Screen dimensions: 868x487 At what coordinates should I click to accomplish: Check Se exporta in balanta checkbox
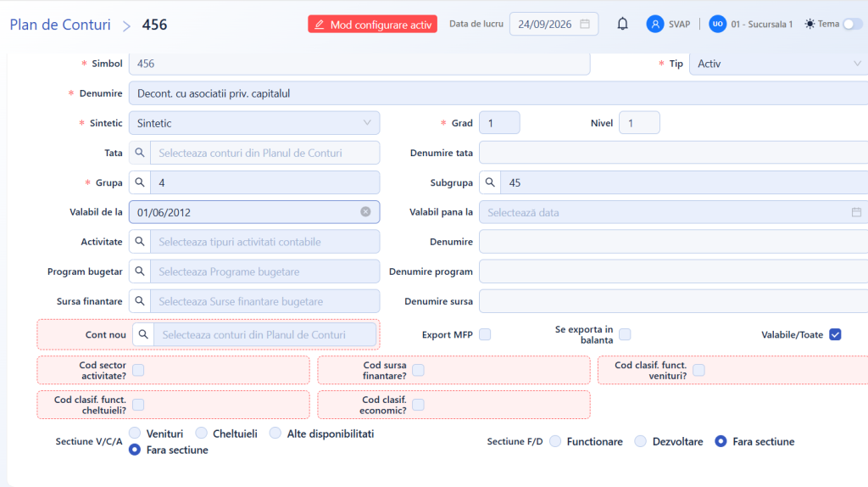[x=625, y=334]
